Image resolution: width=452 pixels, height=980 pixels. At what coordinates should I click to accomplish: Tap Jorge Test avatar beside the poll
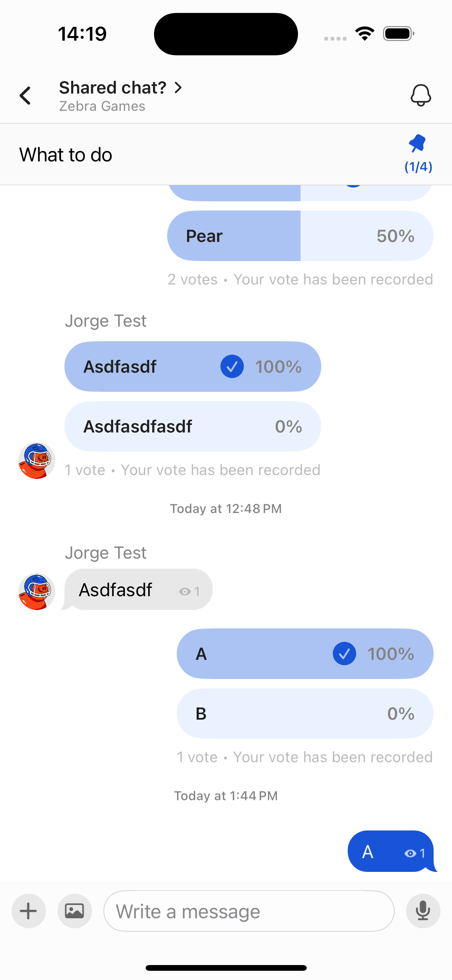click(37, 460)
